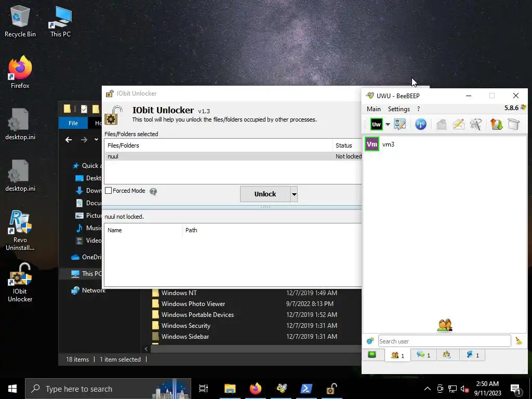Enable the Forced Mode checkbox

(x=108, y=191)
